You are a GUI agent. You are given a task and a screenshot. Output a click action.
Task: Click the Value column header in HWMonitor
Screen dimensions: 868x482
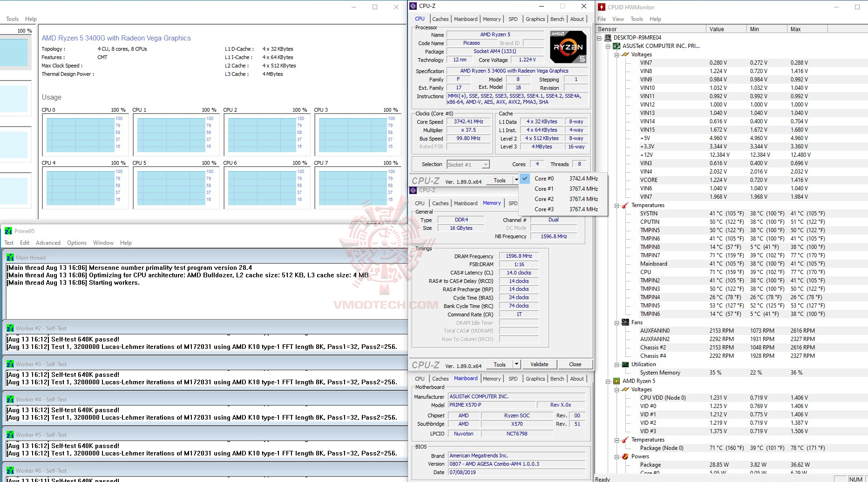pos(726,29)
